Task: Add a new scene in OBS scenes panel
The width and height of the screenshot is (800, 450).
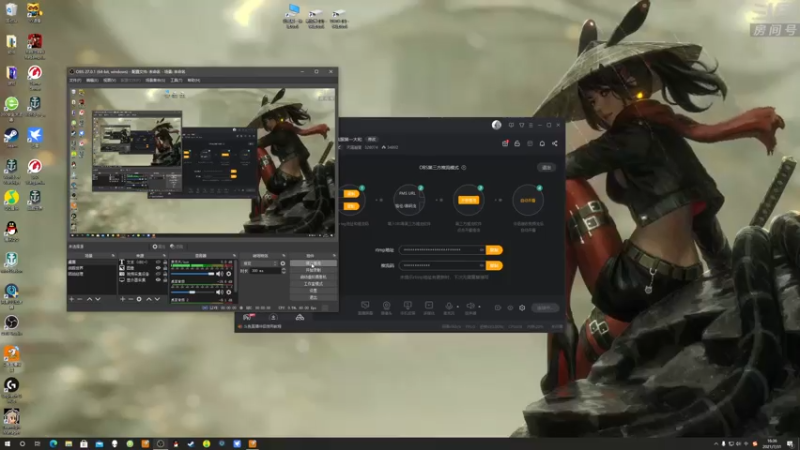Action: pos(71,299)
